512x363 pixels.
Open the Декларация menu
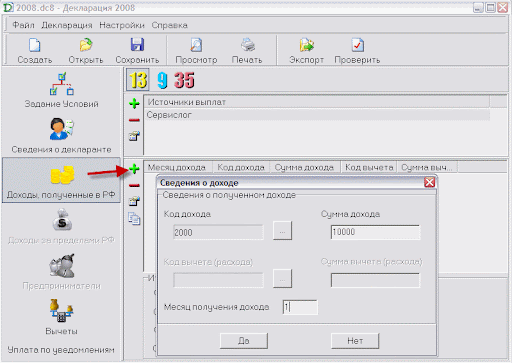coord(67,25)
